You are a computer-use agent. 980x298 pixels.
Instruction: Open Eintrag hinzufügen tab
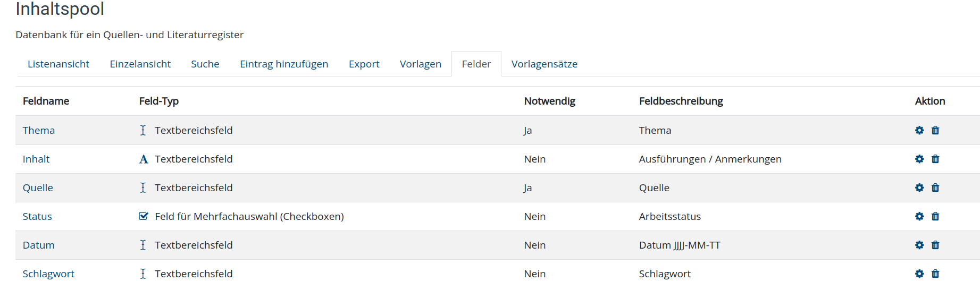coord(284,64)
